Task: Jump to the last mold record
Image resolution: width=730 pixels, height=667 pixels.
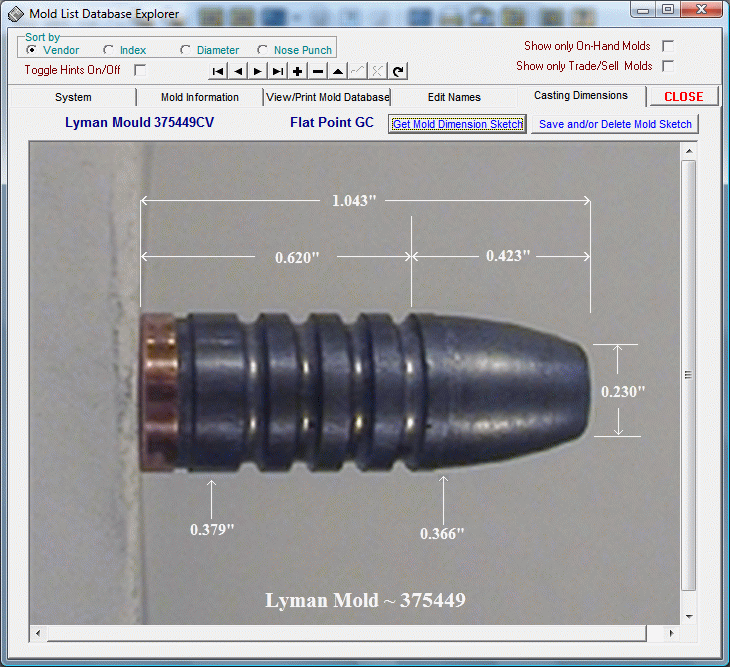Action: [278, 71]
